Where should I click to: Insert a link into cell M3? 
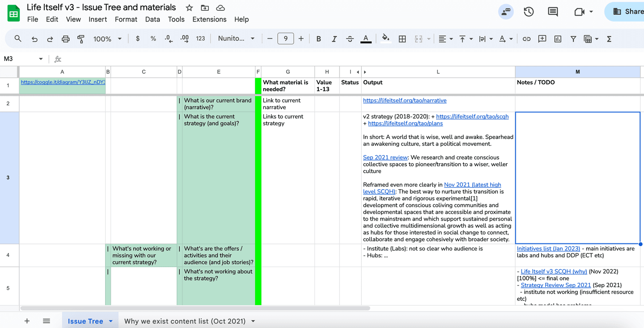526,39
